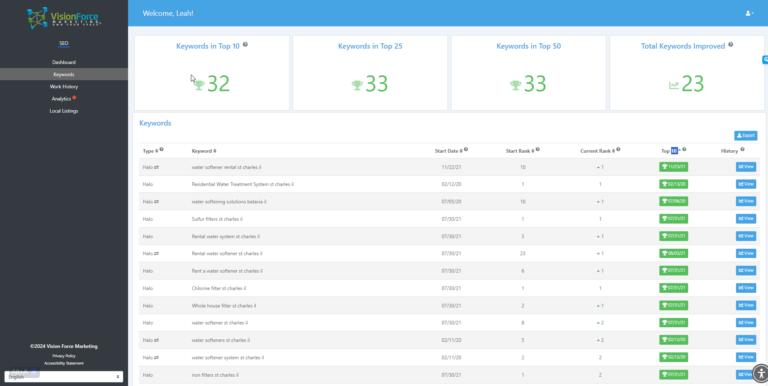Click Top 10 badge in iron filters row
This screenshot has width=768, height=386.
pos(673,375)
